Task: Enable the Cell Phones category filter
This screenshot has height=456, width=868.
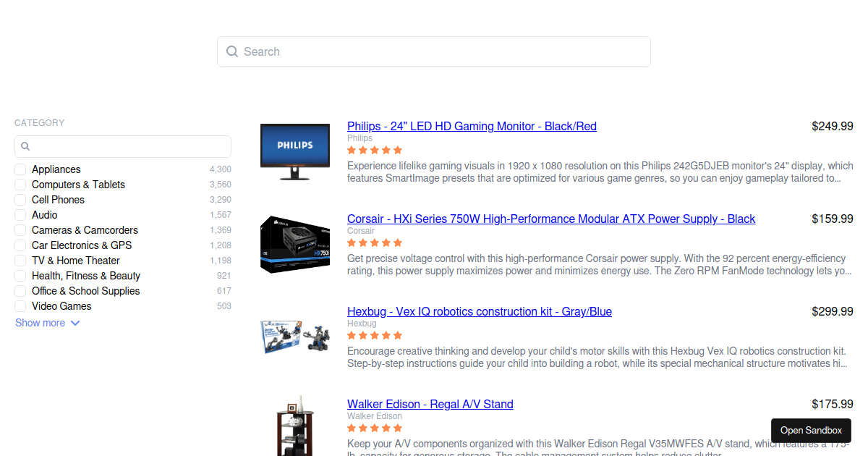Action: [20, 200]
